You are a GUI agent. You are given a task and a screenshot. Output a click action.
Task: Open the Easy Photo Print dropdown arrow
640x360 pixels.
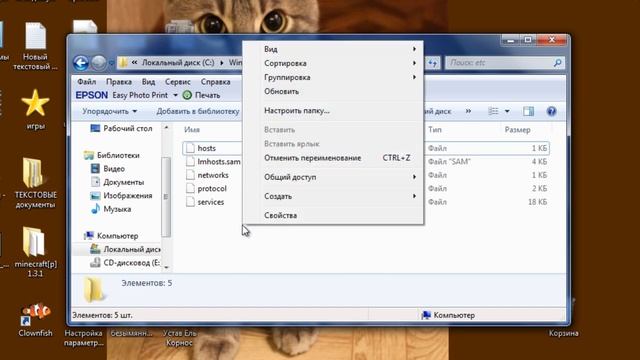(175, 95)
